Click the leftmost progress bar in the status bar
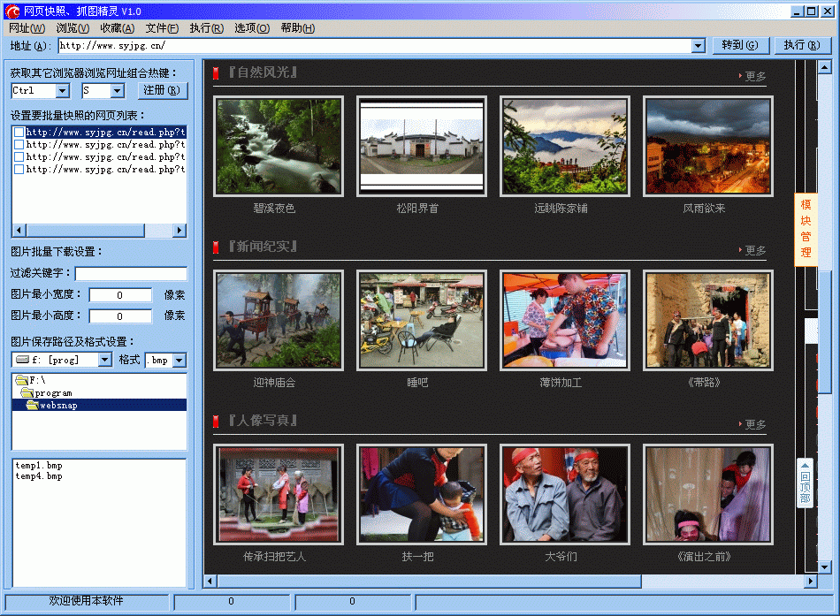Image resolution: width=840 pixels, height=616 pixels. [x=232, y=602]
